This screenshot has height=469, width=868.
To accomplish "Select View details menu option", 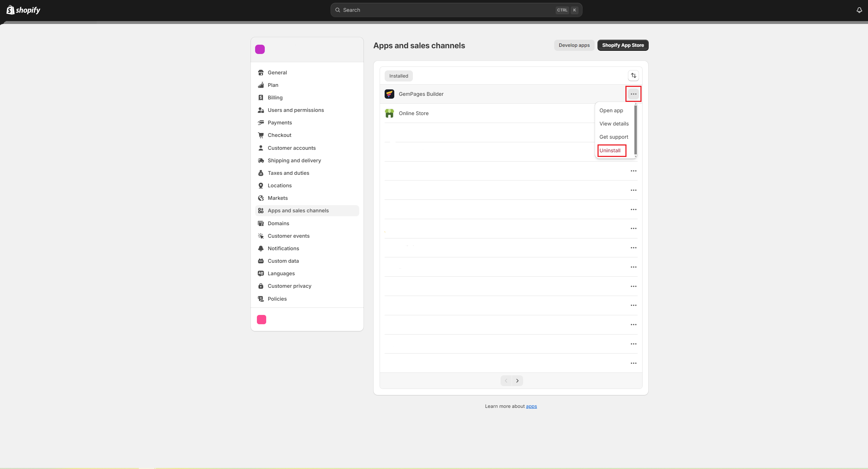I will [614, 124].
